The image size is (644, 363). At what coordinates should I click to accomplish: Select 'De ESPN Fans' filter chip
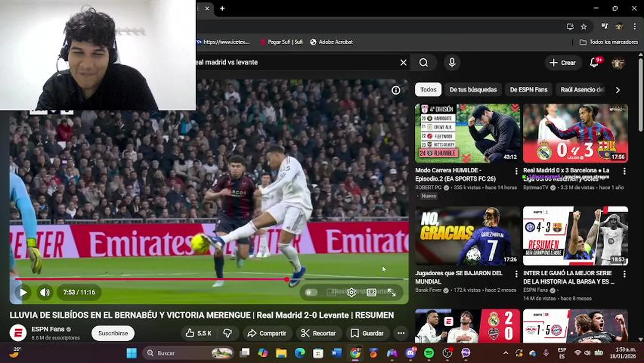tap(529, 90)
